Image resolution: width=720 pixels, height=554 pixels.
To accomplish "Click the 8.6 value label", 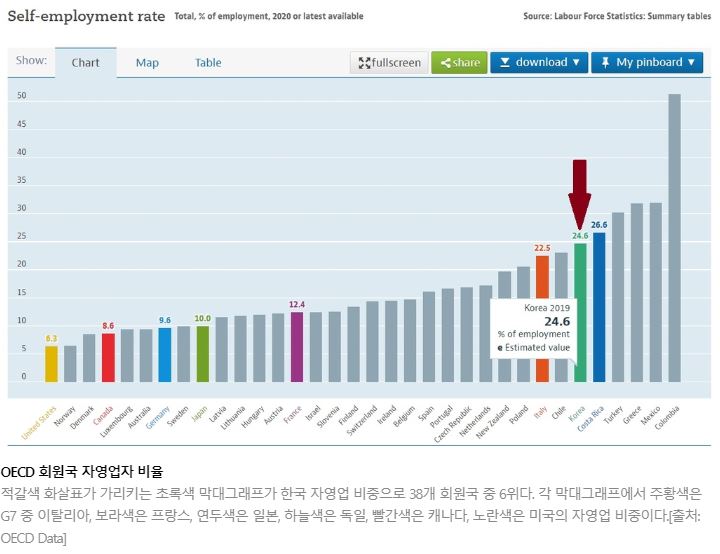I will point(108,326).
